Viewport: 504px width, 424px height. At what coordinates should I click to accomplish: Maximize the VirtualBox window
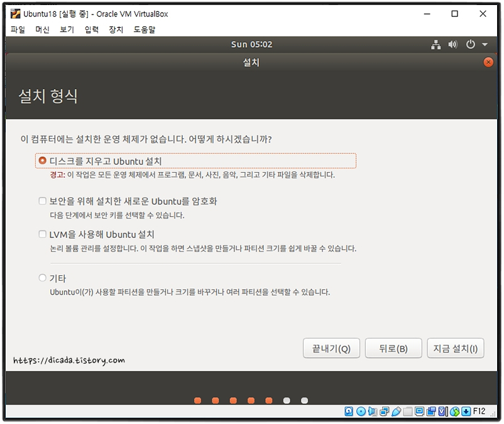point(454,14)
